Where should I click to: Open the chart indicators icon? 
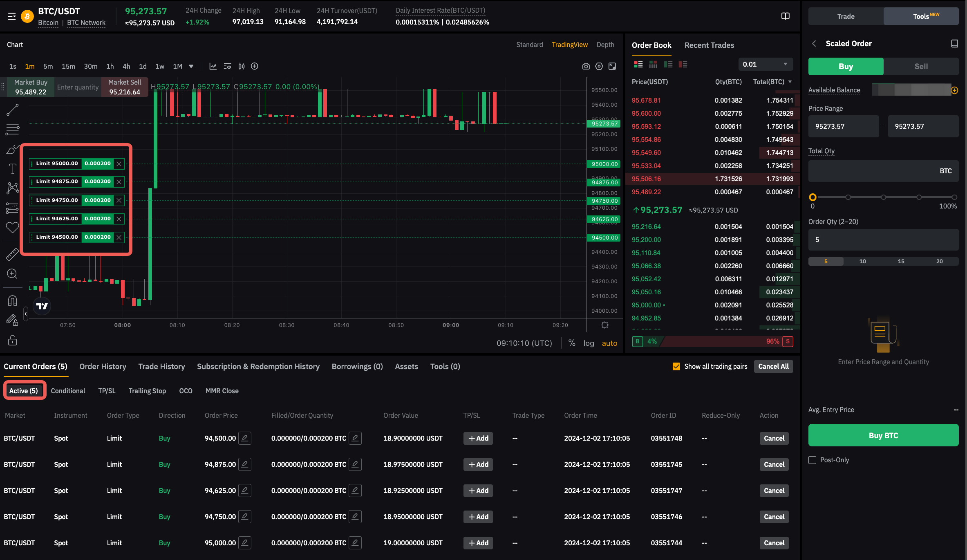tap(213, 66)
